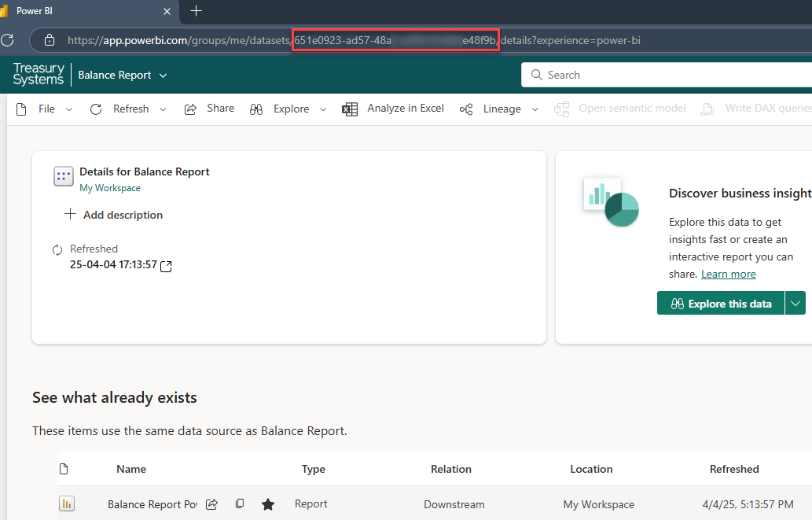Viewport: 812px width, 520px height.
Task: Focus the Search input field
Action: tap(667, 75)
